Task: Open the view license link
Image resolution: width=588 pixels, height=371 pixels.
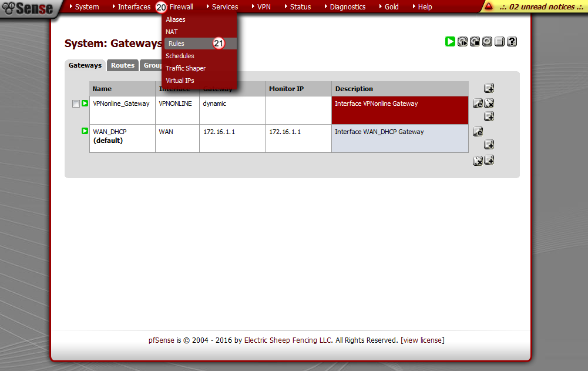Action: click(422, 340)
